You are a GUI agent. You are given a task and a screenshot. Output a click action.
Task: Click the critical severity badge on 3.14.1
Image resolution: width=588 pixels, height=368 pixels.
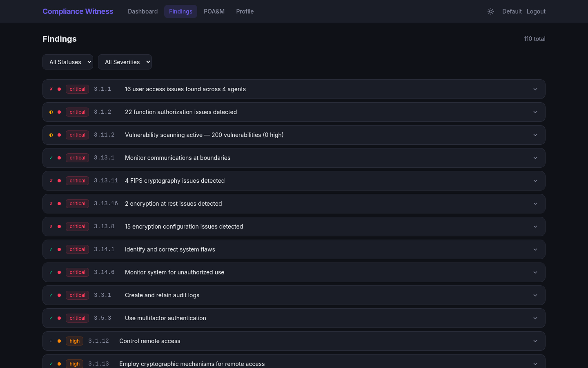tap(77, 249)
